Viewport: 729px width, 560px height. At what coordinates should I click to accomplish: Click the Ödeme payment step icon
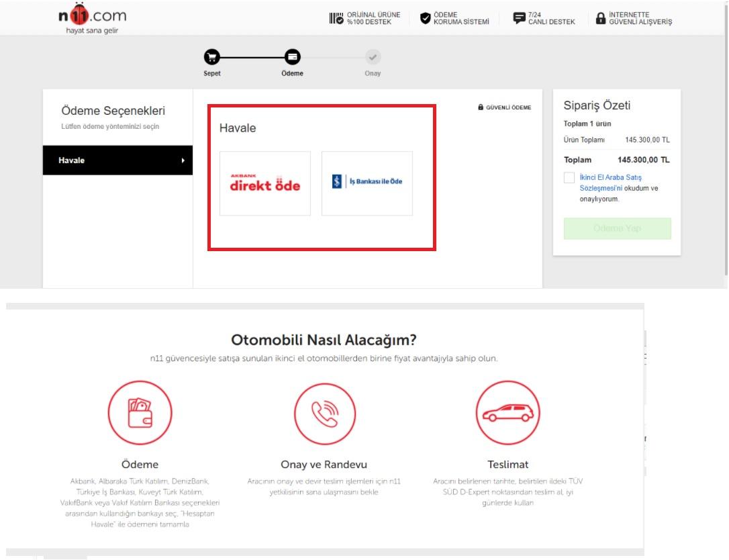point(293,57)
